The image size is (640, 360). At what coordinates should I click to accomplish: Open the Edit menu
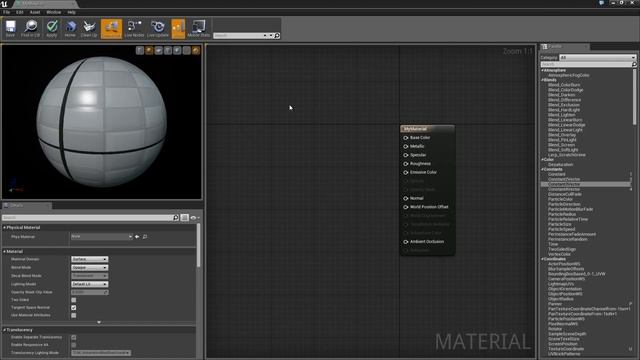pos(20,12)
